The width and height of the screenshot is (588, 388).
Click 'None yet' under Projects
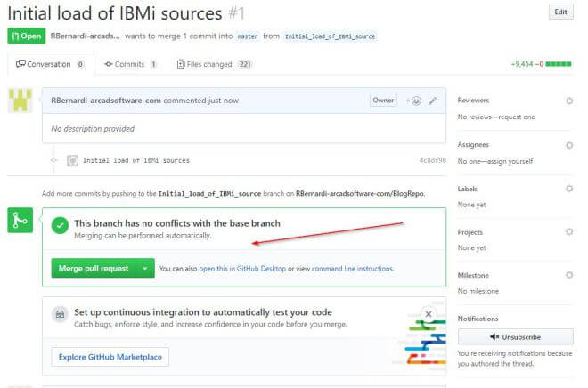click(x=472, y=247)
